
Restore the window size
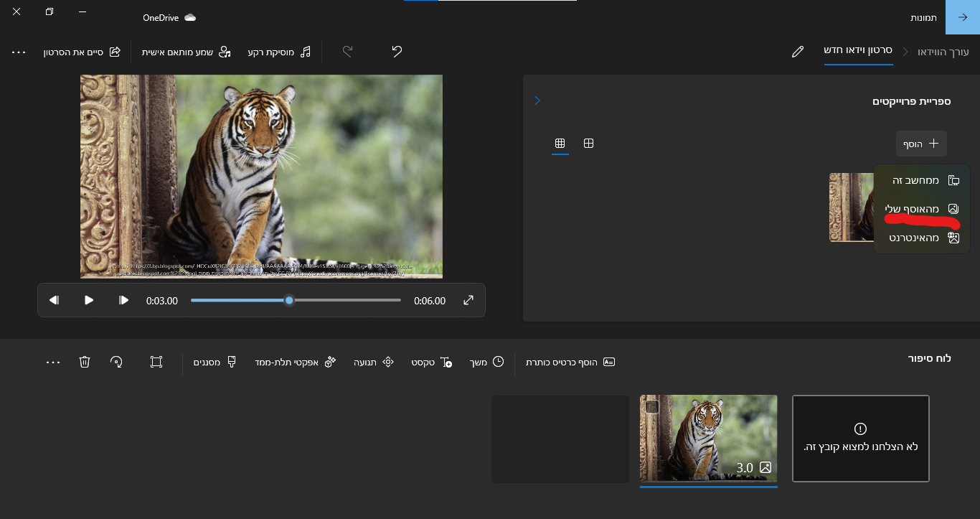(x=50, y=13)
